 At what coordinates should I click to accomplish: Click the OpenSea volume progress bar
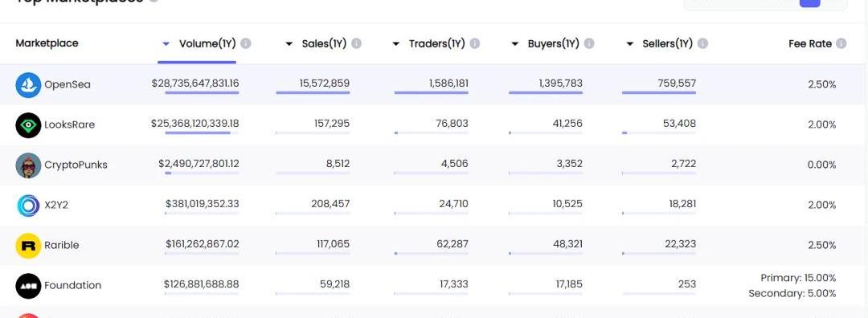202,93
